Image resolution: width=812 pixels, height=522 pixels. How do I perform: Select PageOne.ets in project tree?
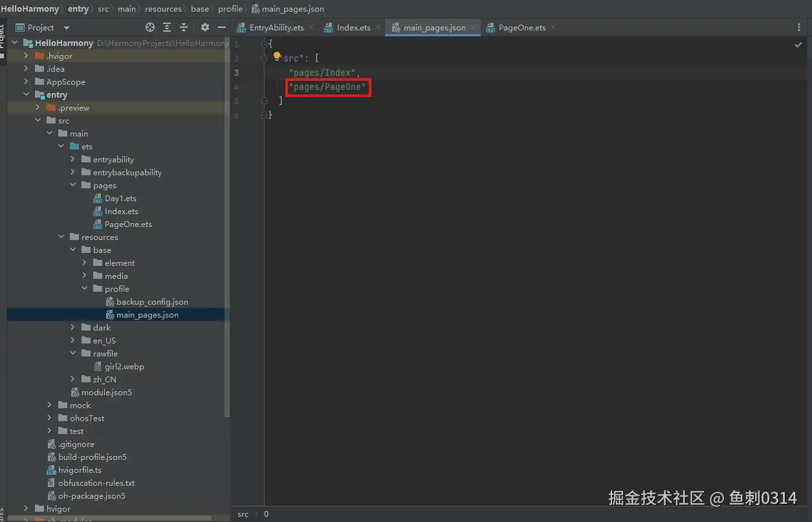pos(128,224)
